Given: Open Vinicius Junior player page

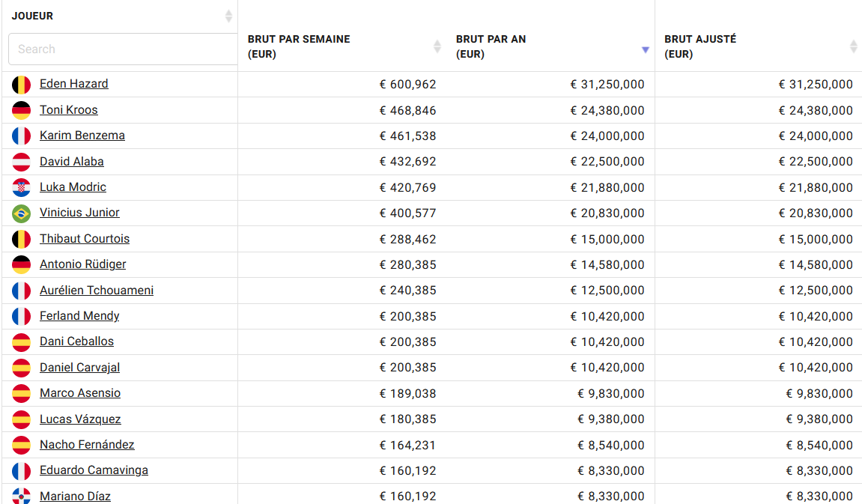Looking at the screenshot, I should click(x=79, y=212).
